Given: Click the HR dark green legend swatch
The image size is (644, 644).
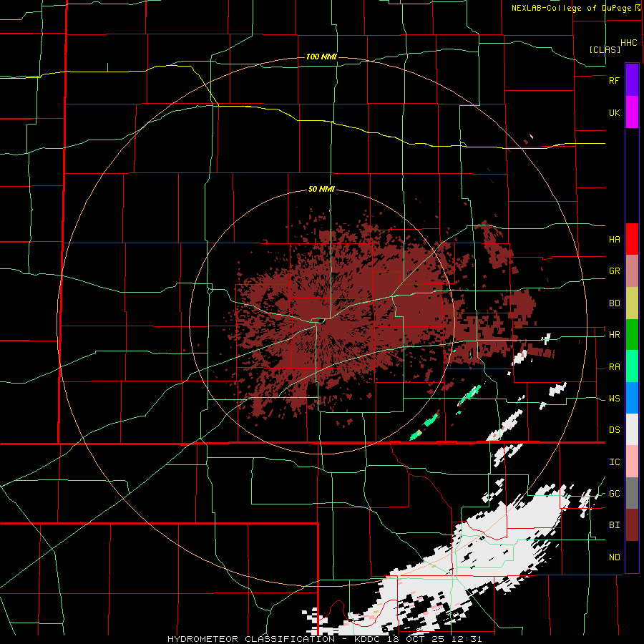Looking at the screenshot, I should point(632,335).
